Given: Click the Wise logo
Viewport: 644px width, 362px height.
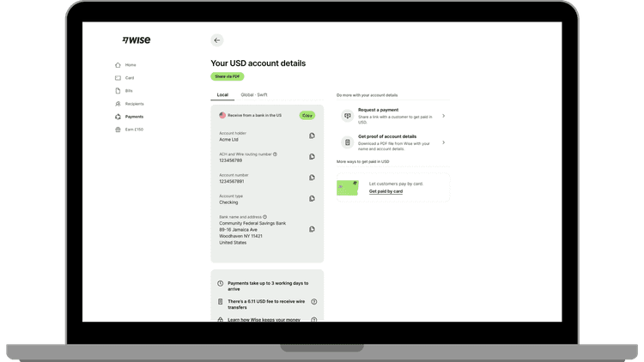Looking at the screenshot, I should [x=137, y=39].
